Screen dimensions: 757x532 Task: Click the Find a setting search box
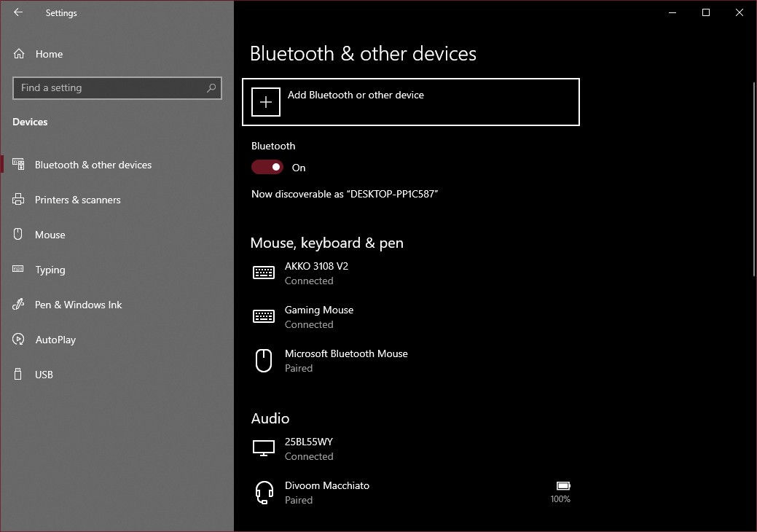coord(117,88)
